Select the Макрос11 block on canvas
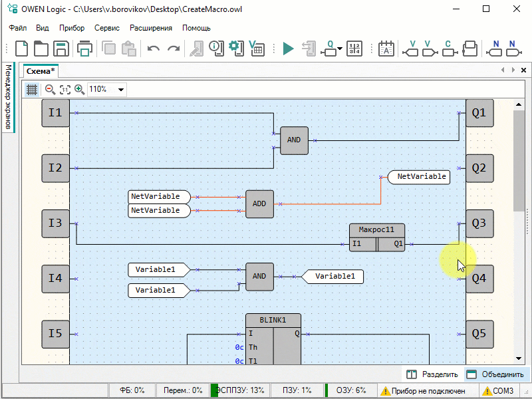532x399 pixels. coord(376,230)
